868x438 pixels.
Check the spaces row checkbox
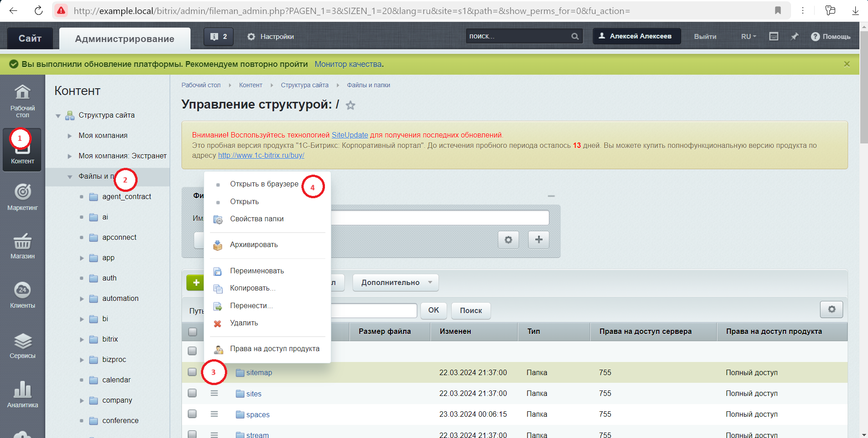tap(192, 414)
